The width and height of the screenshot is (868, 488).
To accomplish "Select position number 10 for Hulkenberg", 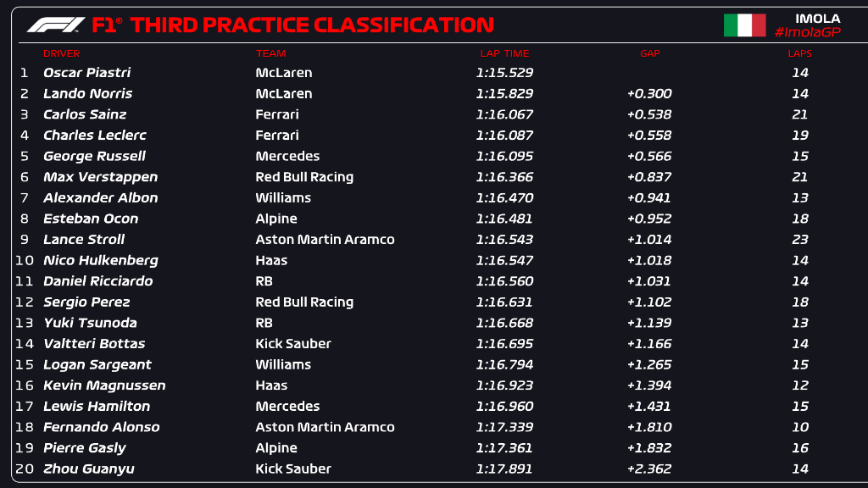I will (25, 261).
